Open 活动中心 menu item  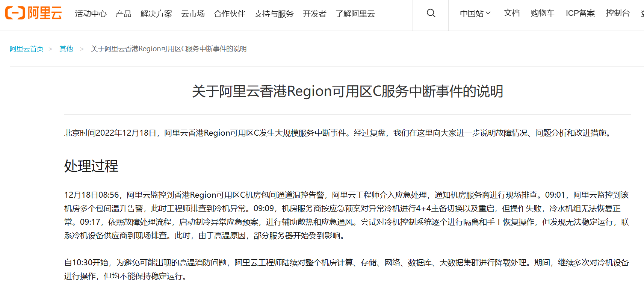coord(91,14)
